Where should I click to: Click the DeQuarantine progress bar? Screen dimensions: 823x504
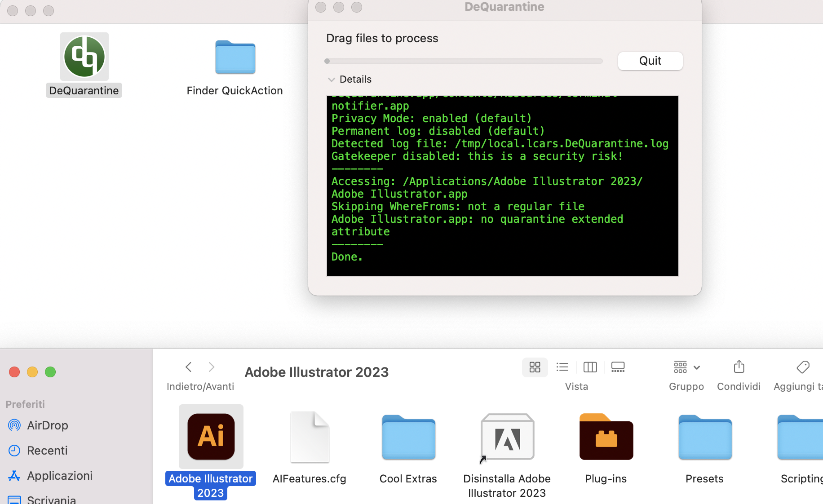click(464, 61)
